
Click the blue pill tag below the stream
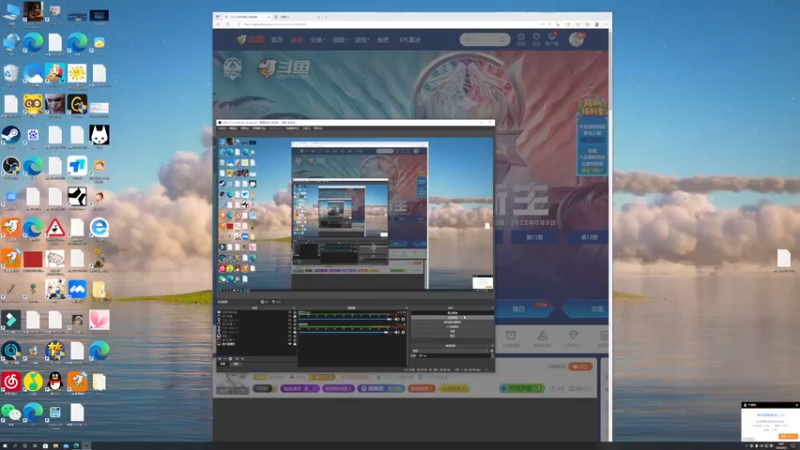point(381,388)
